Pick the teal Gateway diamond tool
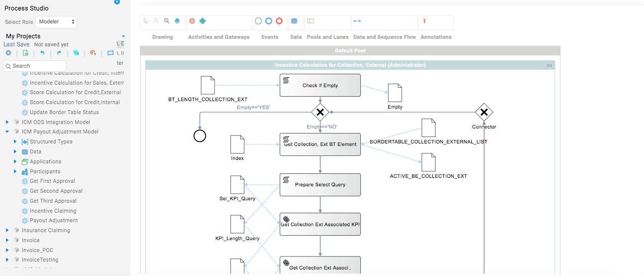Viewport: 644px width, 276px height. [x=203, y=21]
